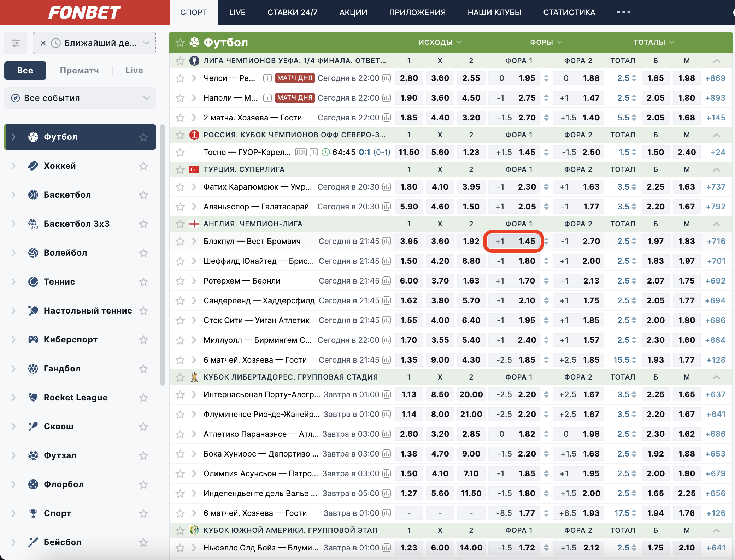This screenshot has height=560, width=735.
Task: Favorite the Футбол section header star
Action: point(180,43)
